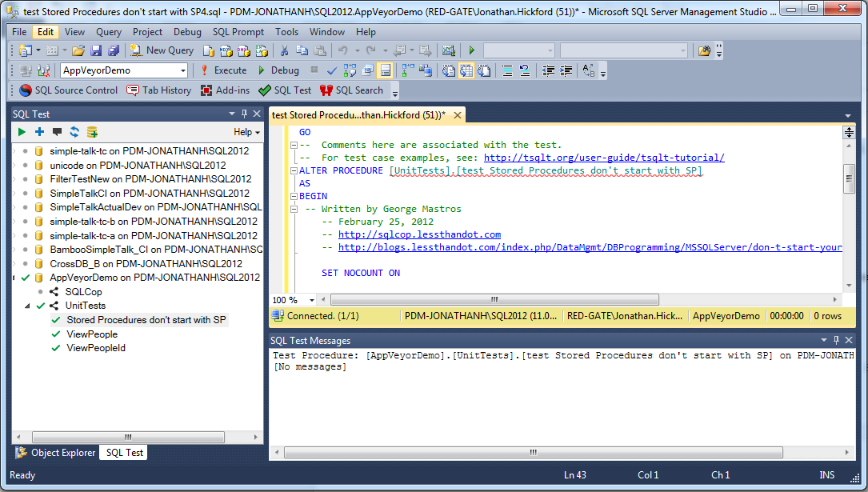Click the SQL Test Messages horizontal scrollbar thumb
The width and height of the screenshot is (868, 492).
click(533, 453)
